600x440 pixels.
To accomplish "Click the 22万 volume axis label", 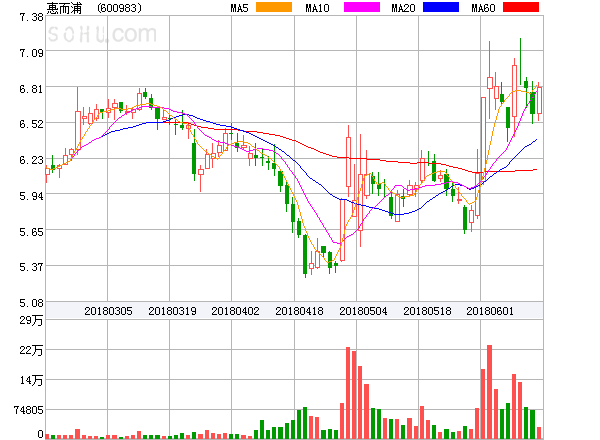I will [31, 350].
